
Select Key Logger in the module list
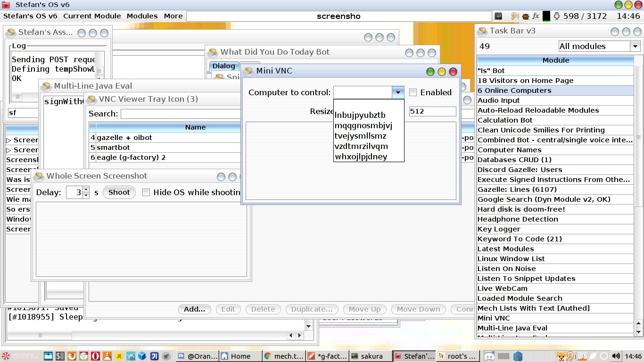coord(499,229)
